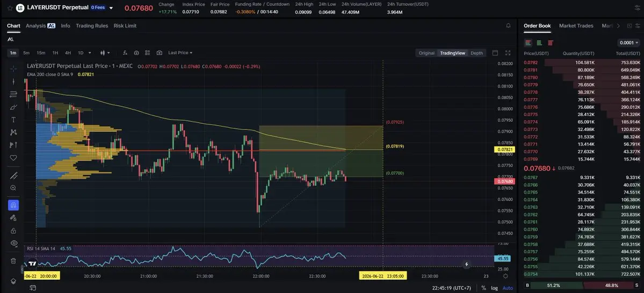
Task: Open chart settings gear near time axis
Action: [505, 276]
